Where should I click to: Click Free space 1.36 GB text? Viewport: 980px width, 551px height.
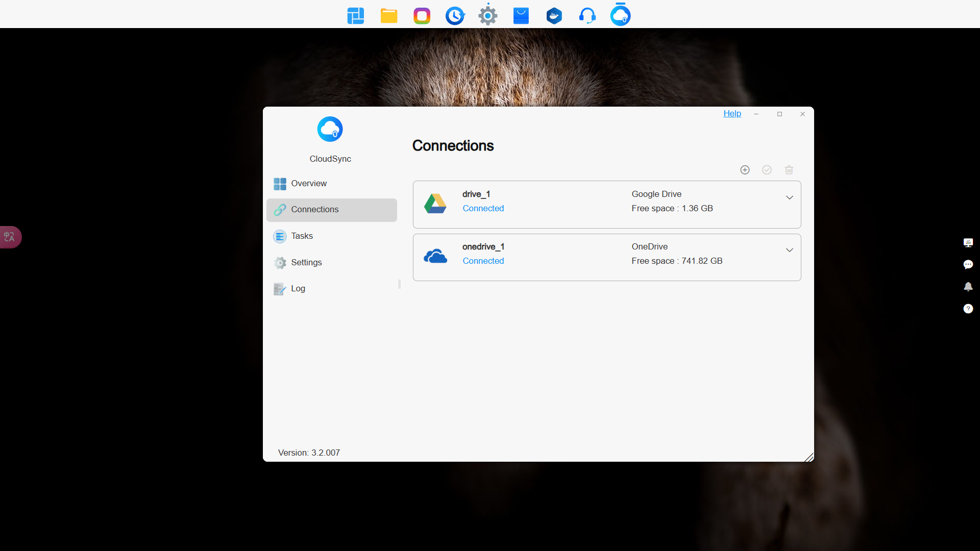coord(672,208)
